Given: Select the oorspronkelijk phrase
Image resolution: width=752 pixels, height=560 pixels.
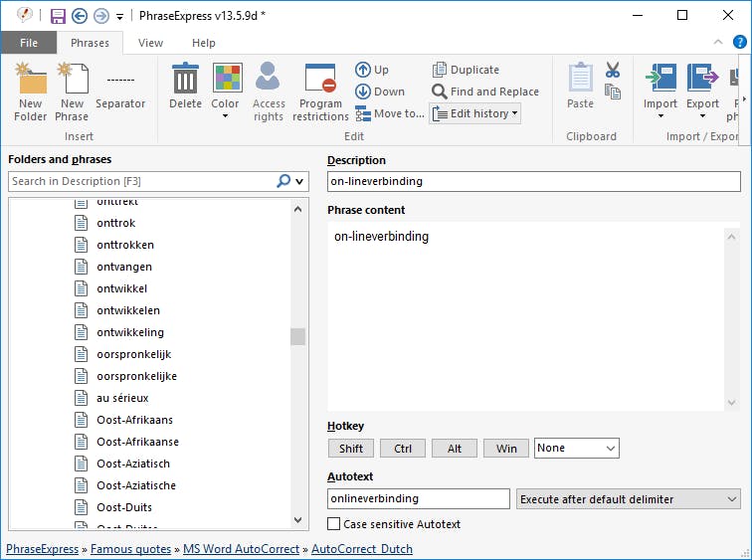Looking at the screenshot, I should click(x=134, y=354).
